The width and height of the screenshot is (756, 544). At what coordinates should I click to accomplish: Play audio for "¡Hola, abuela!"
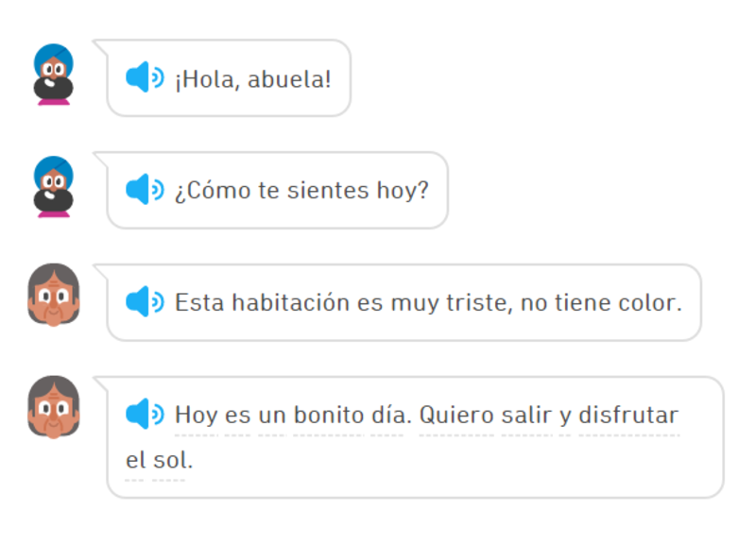(144, 78)
